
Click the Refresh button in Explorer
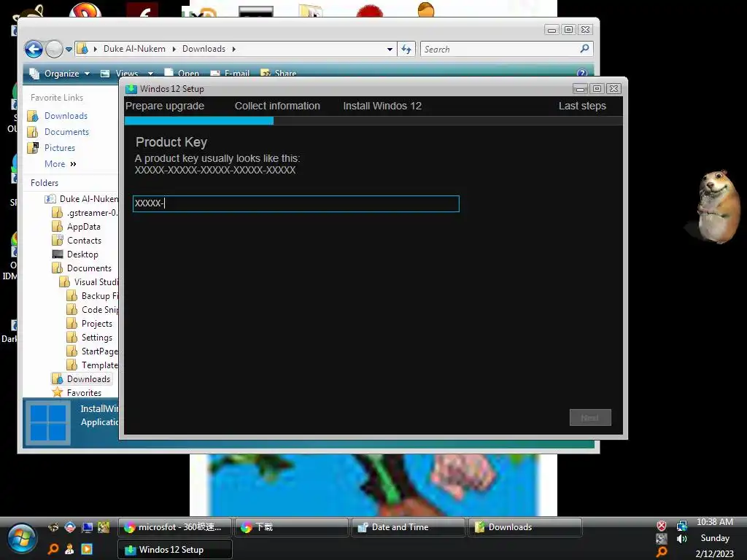[x=406, y=49]
